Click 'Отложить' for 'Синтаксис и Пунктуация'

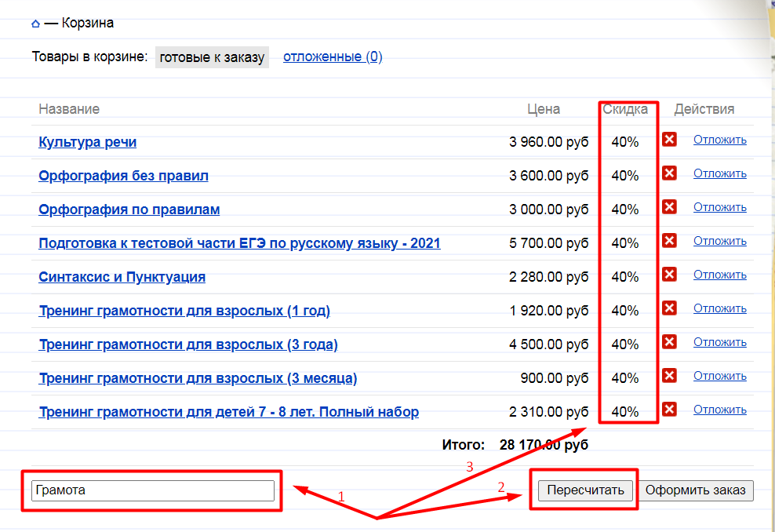719,275
